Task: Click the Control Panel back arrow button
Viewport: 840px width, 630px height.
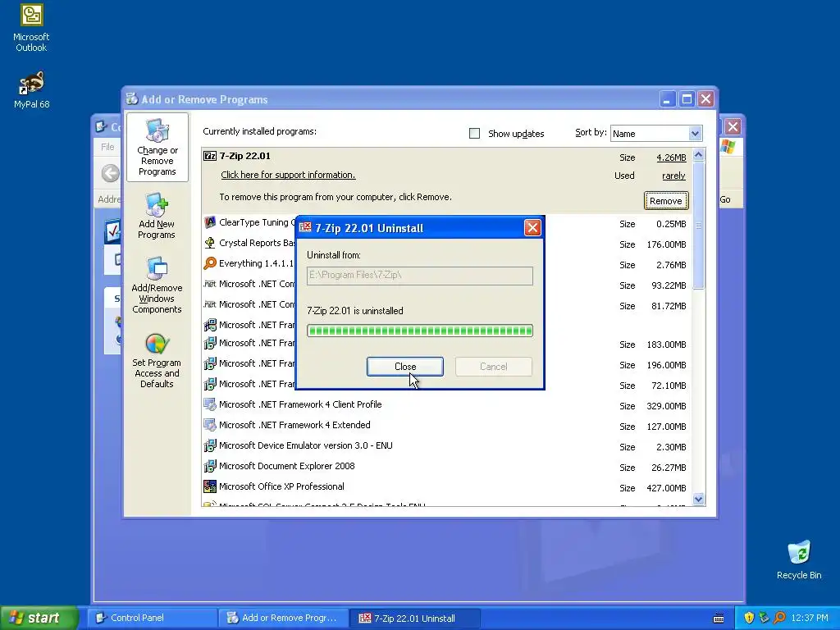Action: coord(111,173)
